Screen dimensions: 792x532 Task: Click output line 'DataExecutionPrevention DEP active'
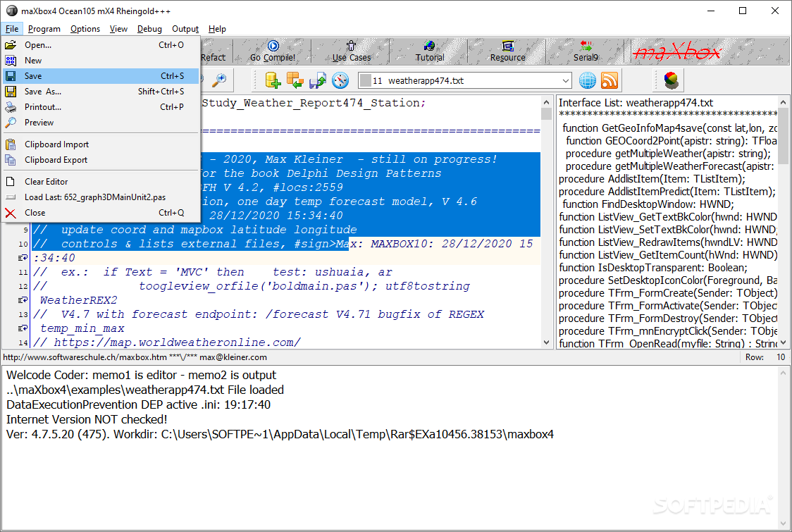[x=138, y=404]
